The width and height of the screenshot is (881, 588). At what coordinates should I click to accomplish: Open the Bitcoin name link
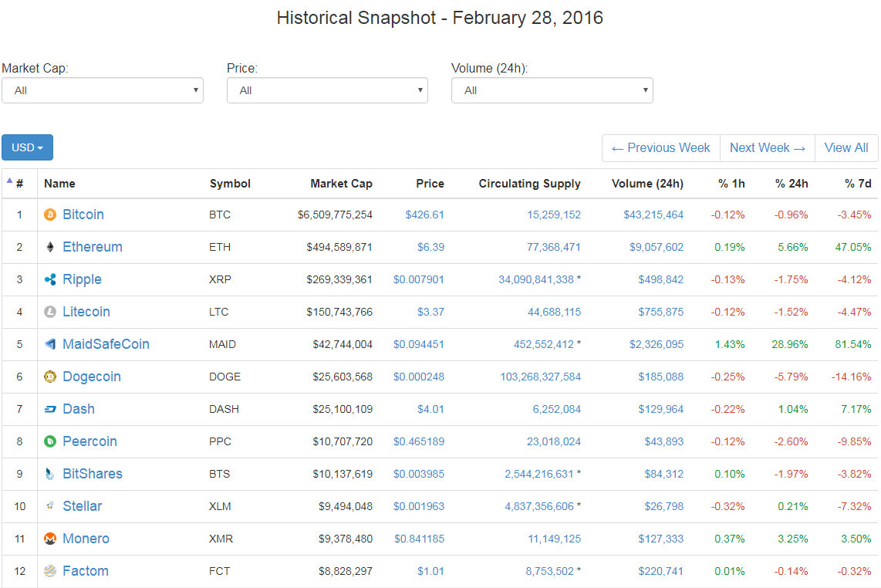(x=83, y=215)
